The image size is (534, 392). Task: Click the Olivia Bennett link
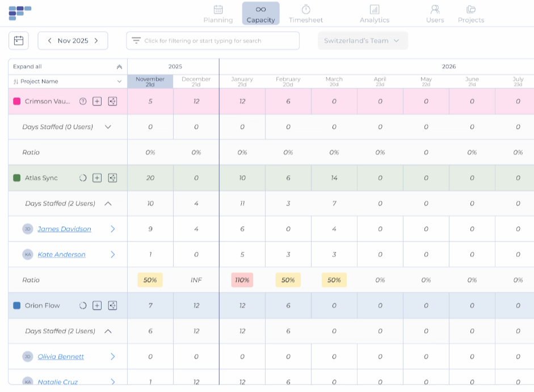(x=61, y=357)
